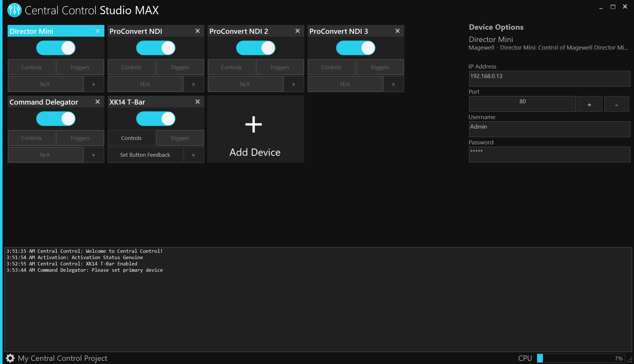Image resolution: width=634 pixels, height=364 pixels.
Task: Open ProConvert NDI N/A action selector
Action: (145, 84)
